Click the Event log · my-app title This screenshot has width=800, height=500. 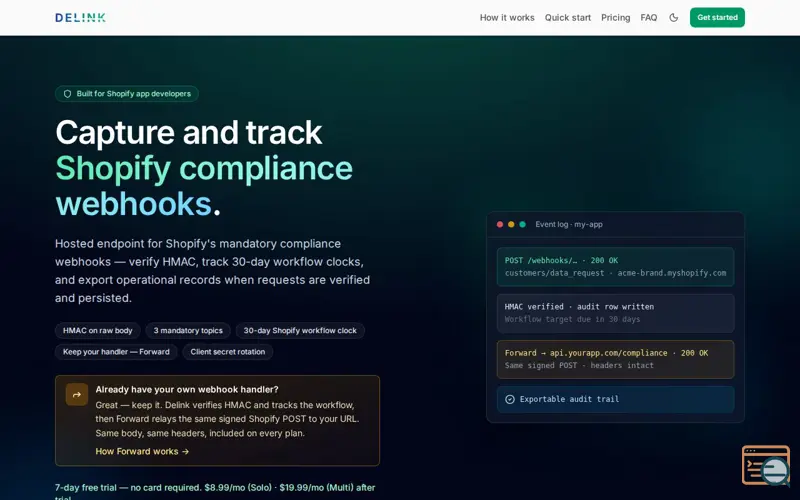point(569,224)
